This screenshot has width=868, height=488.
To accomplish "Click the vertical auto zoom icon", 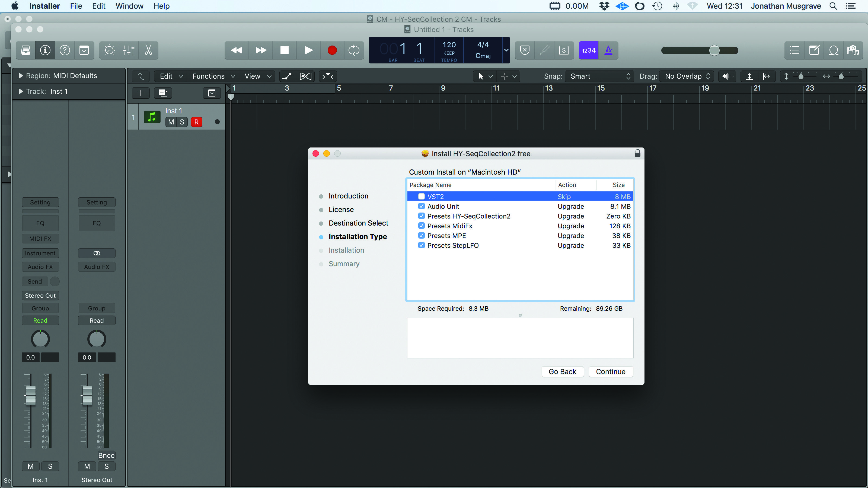I will (749, 76).
